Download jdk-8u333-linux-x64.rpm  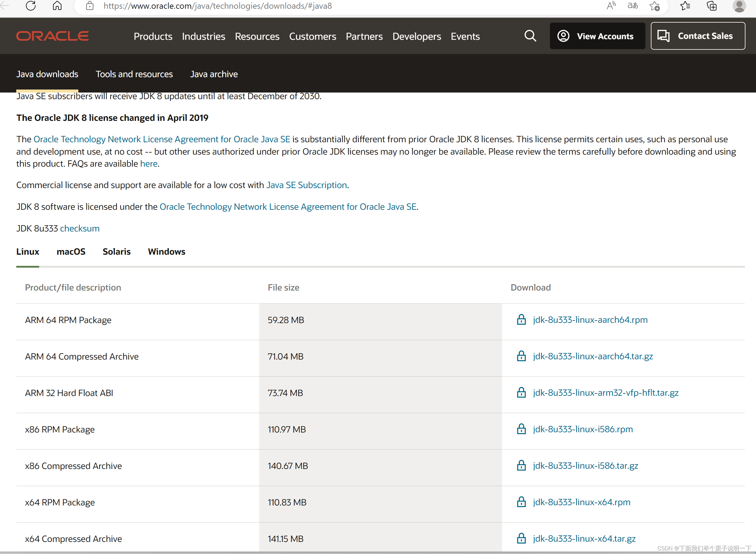pyautogui.click(x=581, y=502)
